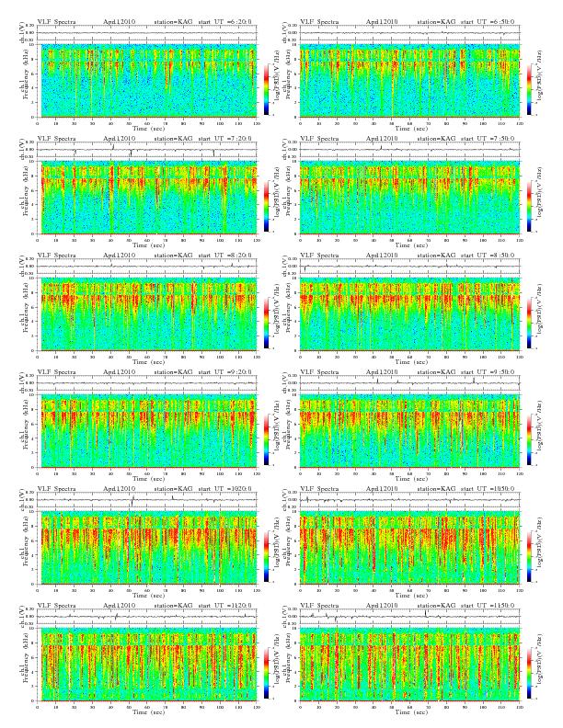Click the ch.1 waveform trace above the 8:20:0 spectrogram
The image size is (563, 728).
coord(147,267)
